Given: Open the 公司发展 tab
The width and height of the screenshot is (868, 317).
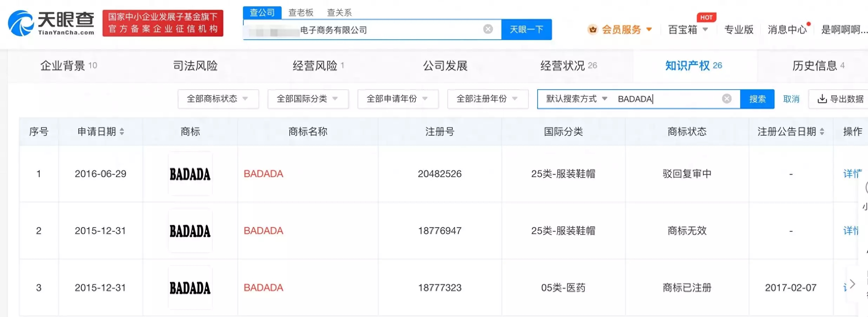Looking at the screenshot, I should pyautogui.click(x=445, y=65).
